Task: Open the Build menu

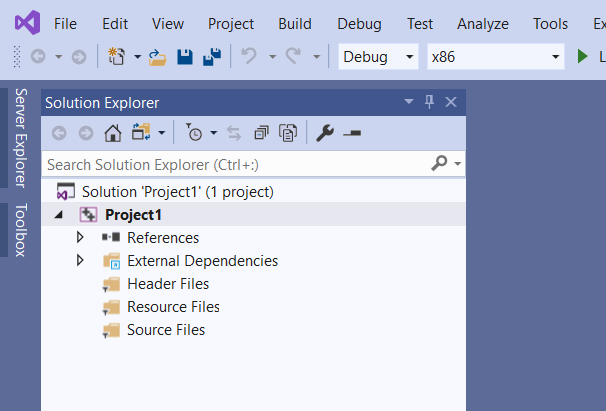Action: tap(295, 24)
